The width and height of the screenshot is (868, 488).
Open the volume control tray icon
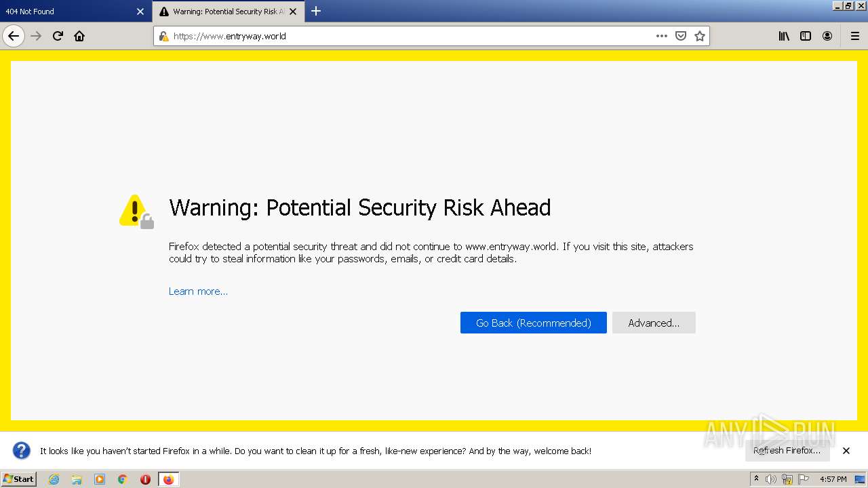coord(771,479)
